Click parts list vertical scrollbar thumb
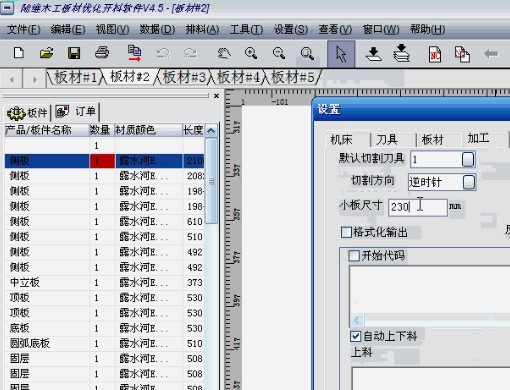The height and width of the screenshot is (390, 510). click(x=211, y=181)
